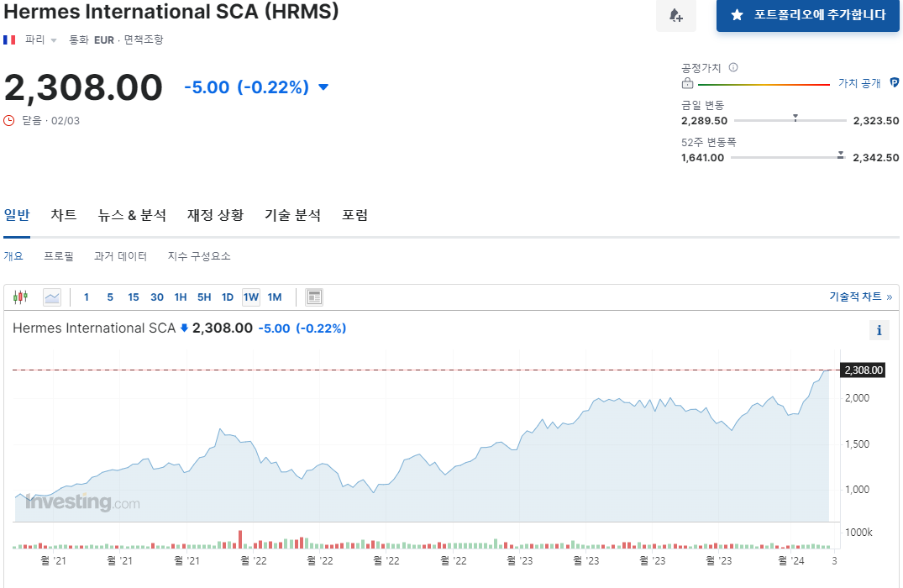Viewport: 903px width, 588px height.
Task: Click the fair value lock icon
Action: [x=687, y=83]
